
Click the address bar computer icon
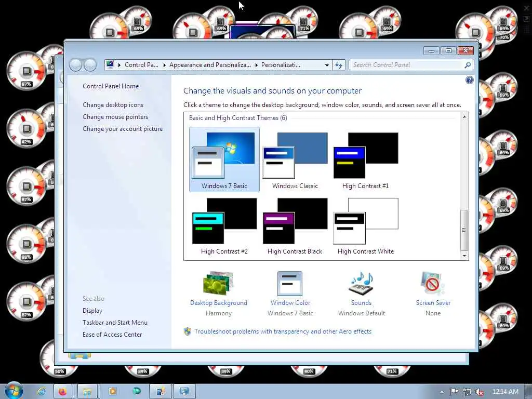pos(110,64)
